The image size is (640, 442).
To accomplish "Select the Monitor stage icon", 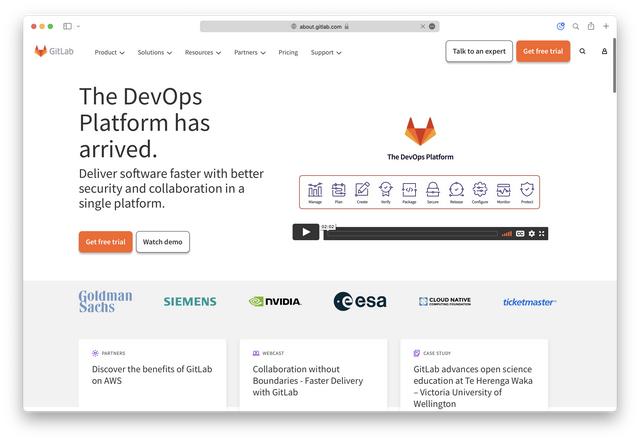I will click(503, 193).
